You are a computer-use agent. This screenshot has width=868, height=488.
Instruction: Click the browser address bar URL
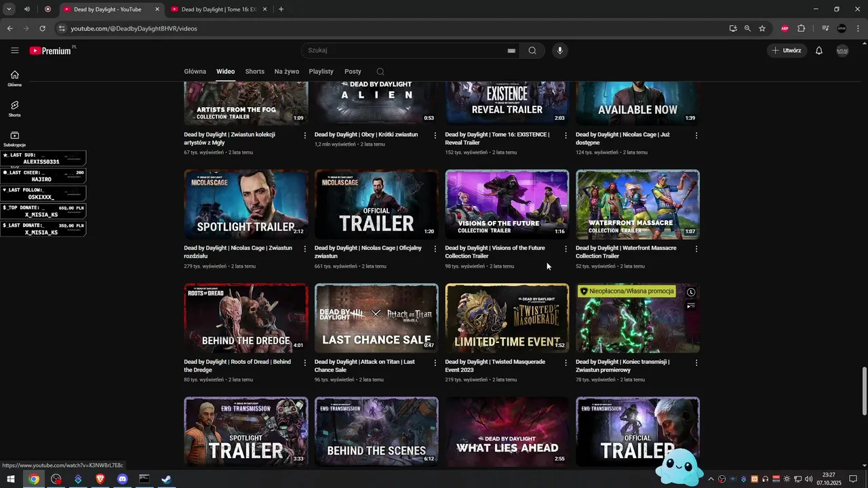(x=134, y=28)
